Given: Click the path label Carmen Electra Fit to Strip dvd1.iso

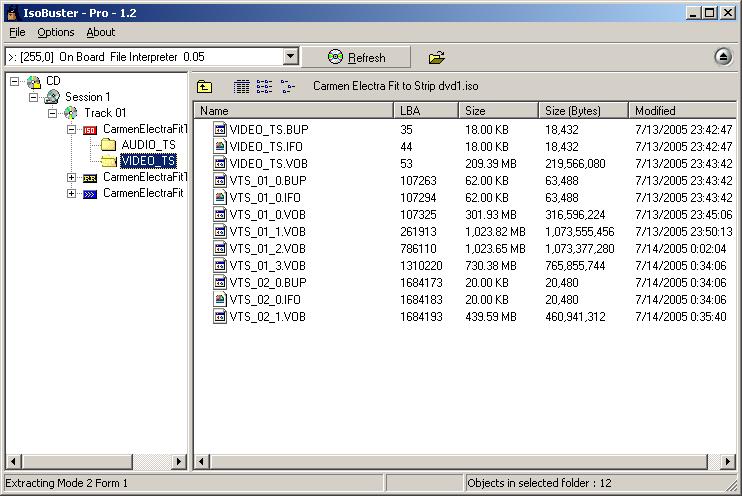Looking at the screenshot, I should pyautogui.click(x=396, y=86).
